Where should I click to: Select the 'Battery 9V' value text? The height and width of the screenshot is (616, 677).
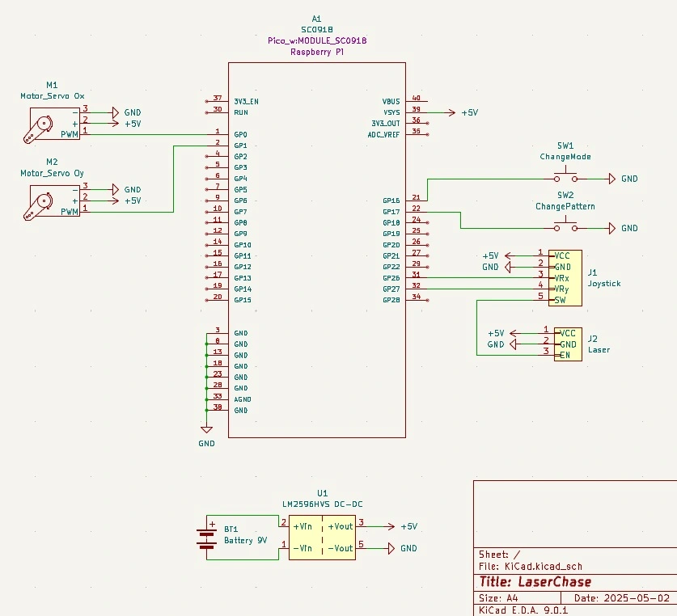[246, 541]
